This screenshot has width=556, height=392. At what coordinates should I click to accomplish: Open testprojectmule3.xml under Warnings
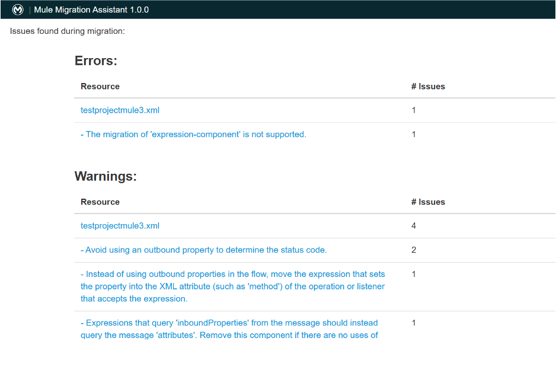click(120, 226)
